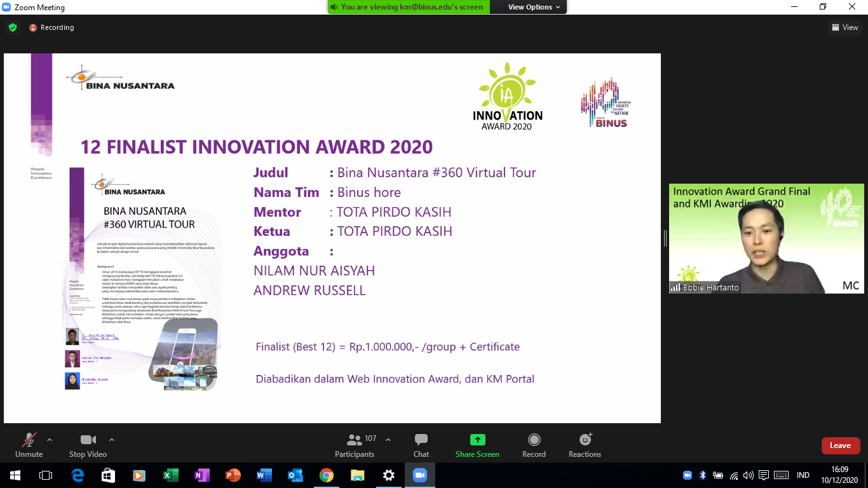
Task: Click the red Recording indicator
Action: (x=51, y=27)
